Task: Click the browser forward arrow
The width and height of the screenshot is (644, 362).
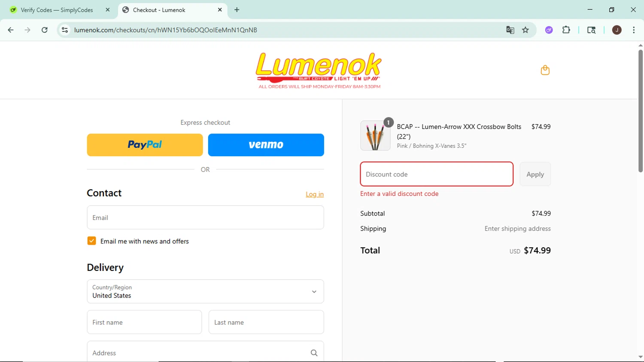Action: 27,30
